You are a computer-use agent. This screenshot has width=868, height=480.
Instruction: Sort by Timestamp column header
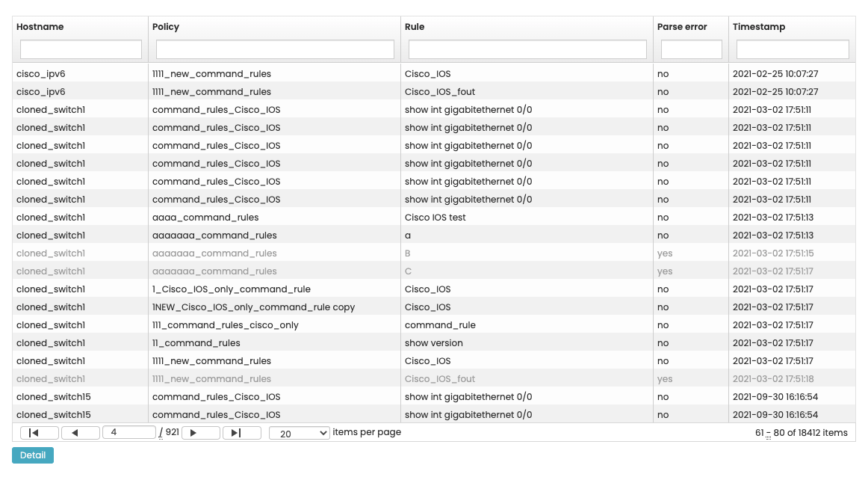(x=759, y=27)
